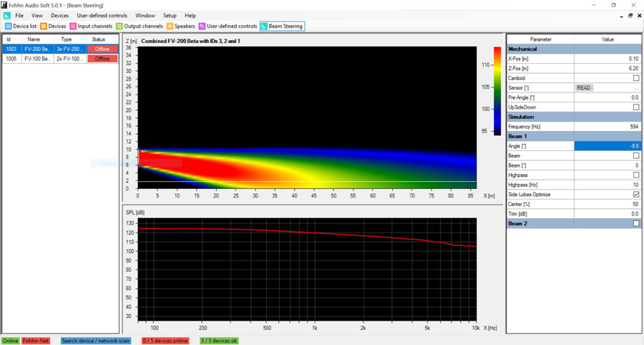Enable the Beam checkbox under Beam 1
This screenshot has width=644, height=345.
(636, 155)
